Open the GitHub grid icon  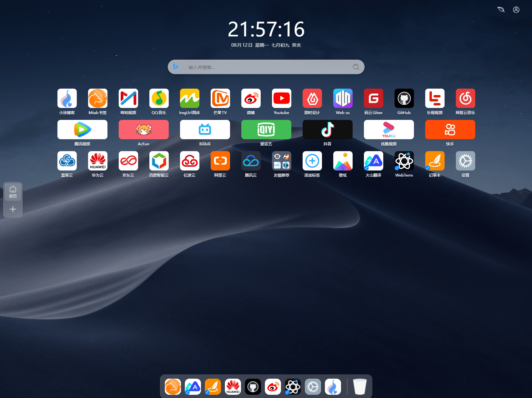point(404,98)
